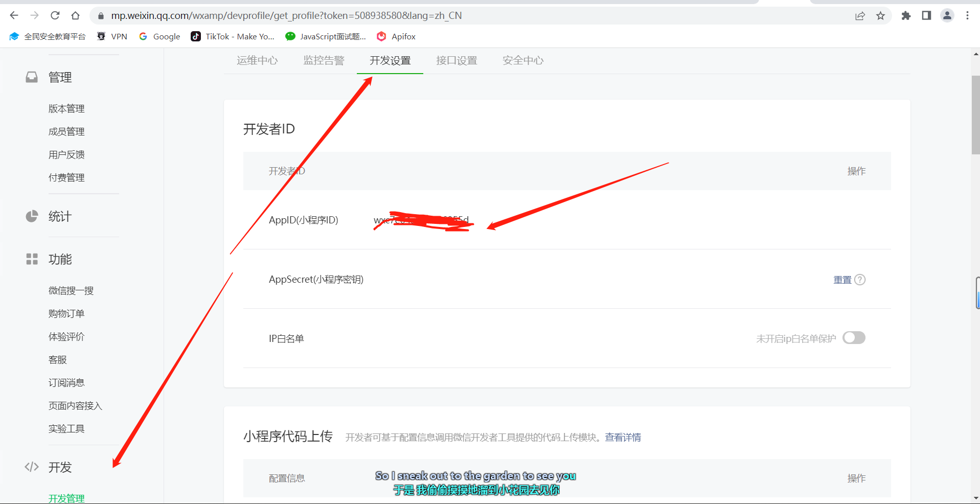Open 版本管理 in the sidebar
Screen dimensions: 980x504
point(66,108)
